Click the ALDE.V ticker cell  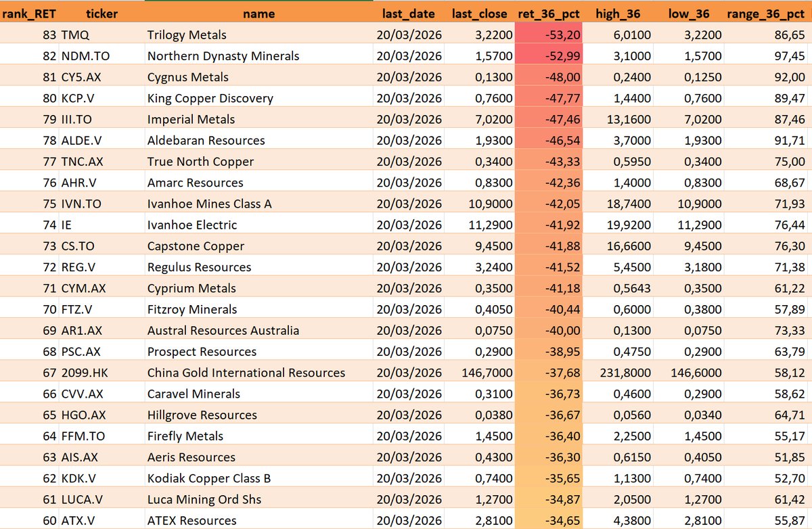pos(101,140)
